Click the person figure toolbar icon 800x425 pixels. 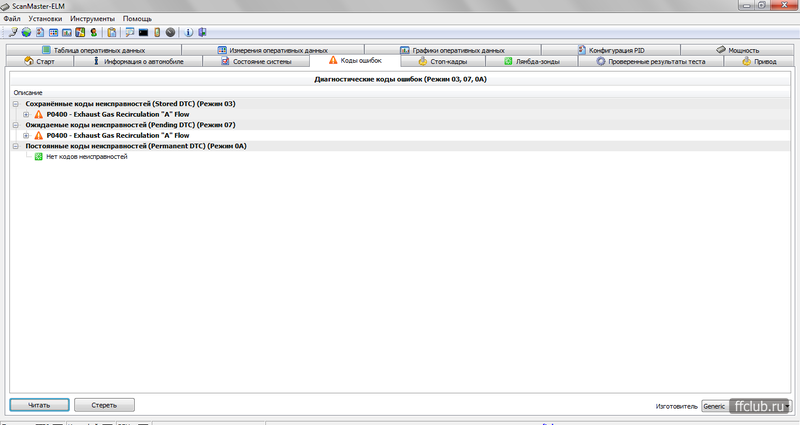click(x=93, y=32)
